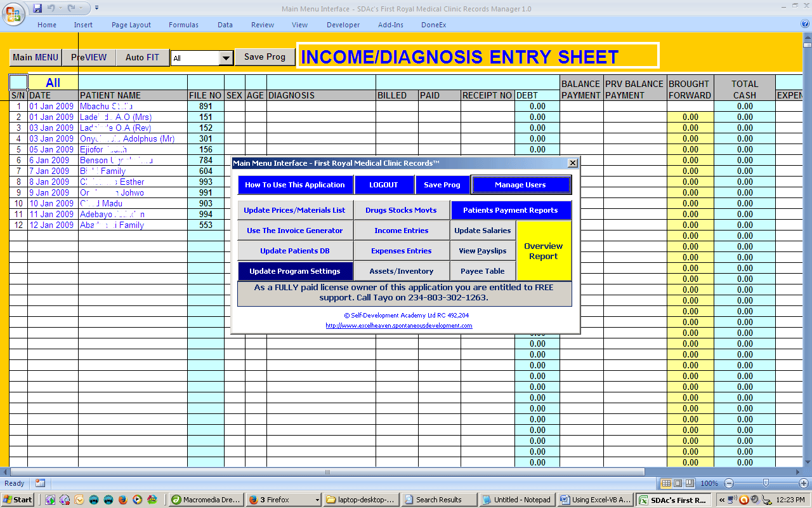Viewport: 812px width, 508px height.
Task: Open Income Entries
Action: coord(402,231)
